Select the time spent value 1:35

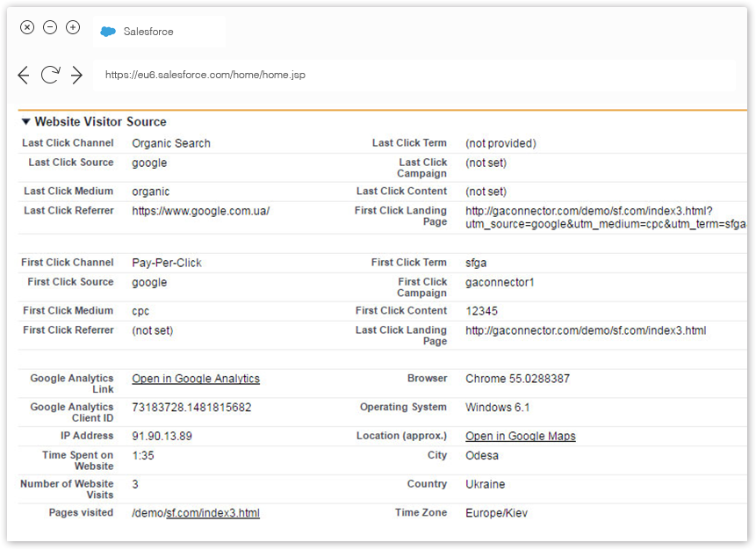pos(143,455)
